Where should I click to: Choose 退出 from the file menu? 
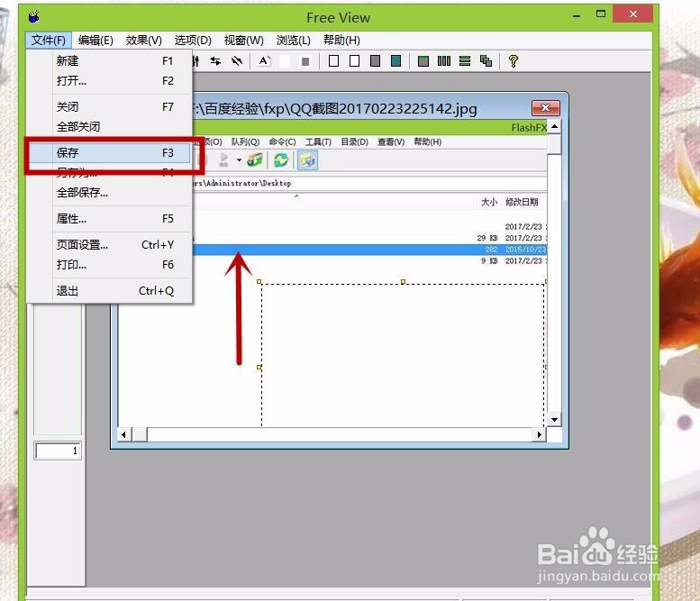point(109,291)
